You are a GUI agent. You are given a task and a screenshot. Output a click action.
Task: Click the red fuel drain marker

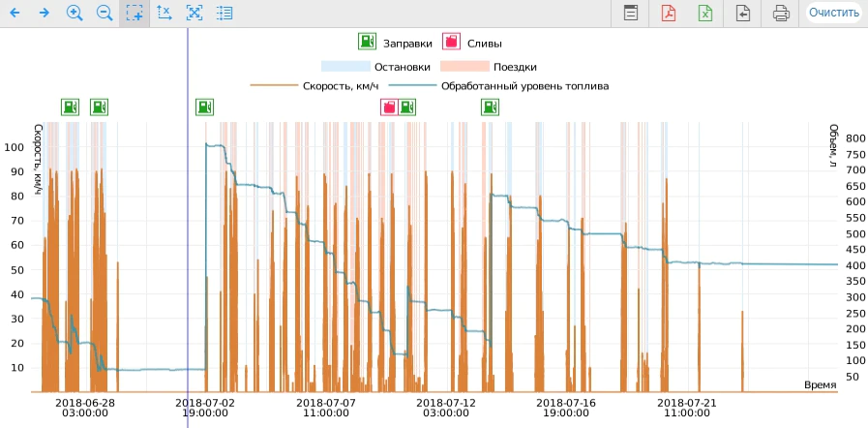click(389, 107)
